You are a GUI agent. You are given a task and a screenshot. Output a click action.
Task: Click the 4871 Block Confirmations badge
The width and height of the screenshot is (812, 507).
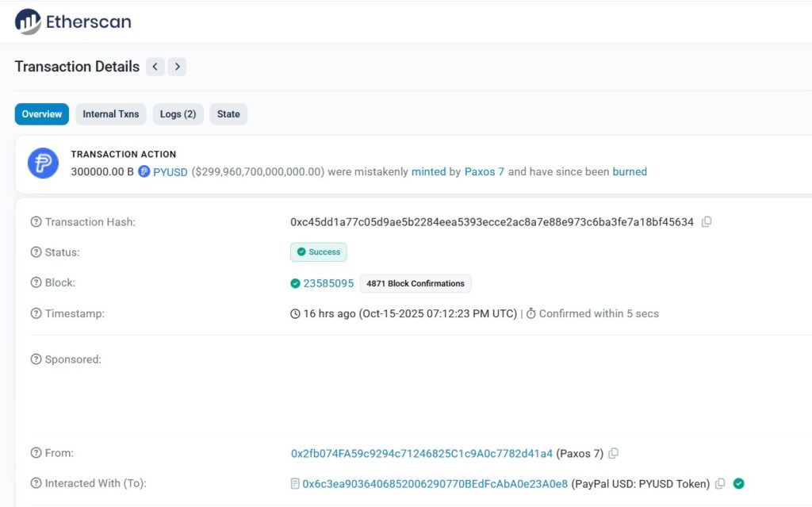[x=416, y=283]
